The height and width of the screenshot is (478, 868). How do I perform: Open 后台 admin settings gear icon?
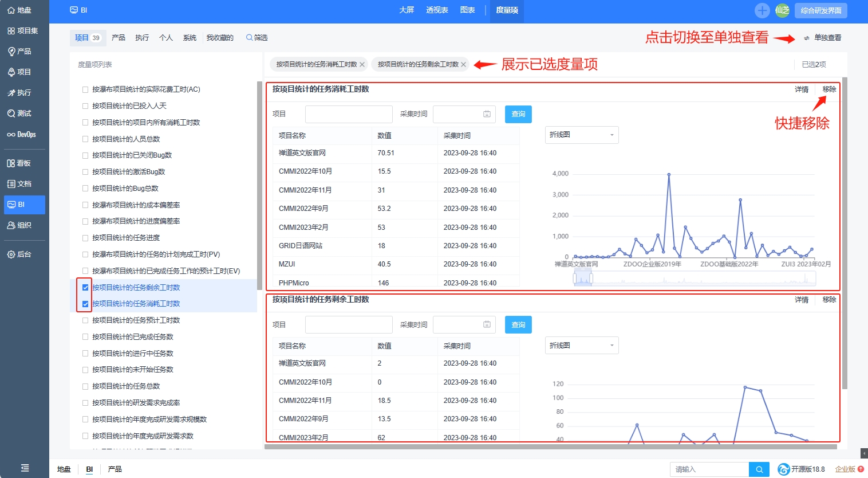(x=11, y=254)
